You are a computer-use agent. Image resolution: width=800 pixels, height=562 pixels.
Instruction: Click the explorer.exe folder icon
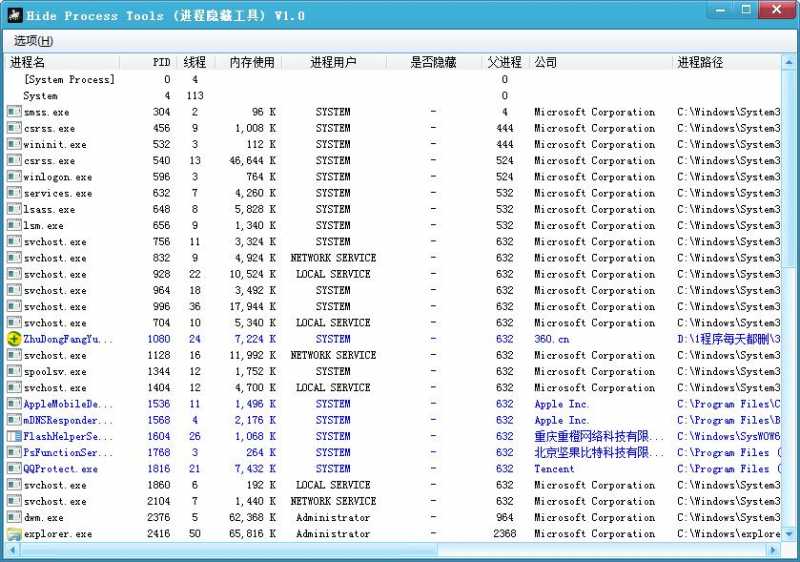(14, 534)
